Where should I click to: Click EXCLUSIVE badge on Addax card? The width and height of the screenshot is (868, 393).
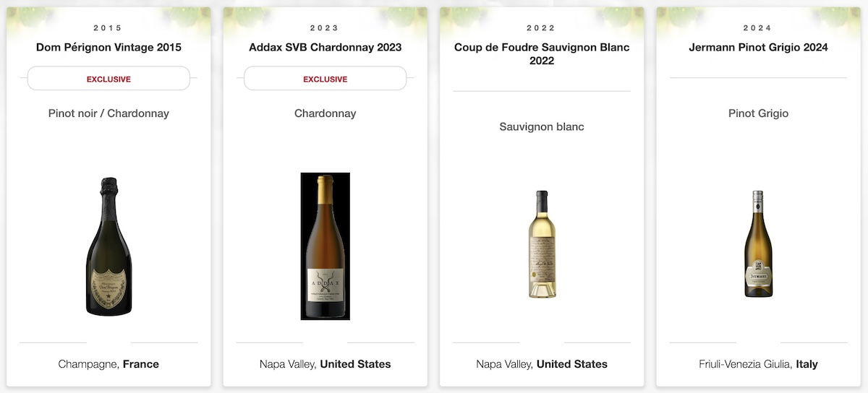(x=325, y=79)
